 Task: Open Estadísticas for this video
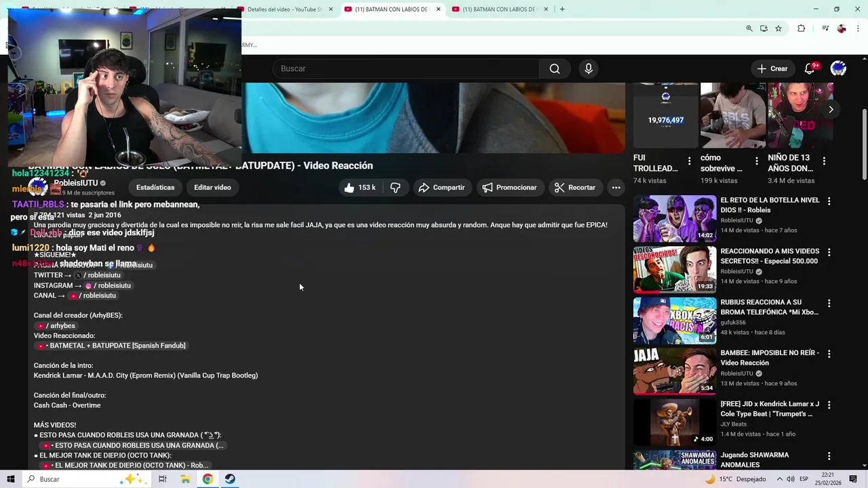coord(155,188)
